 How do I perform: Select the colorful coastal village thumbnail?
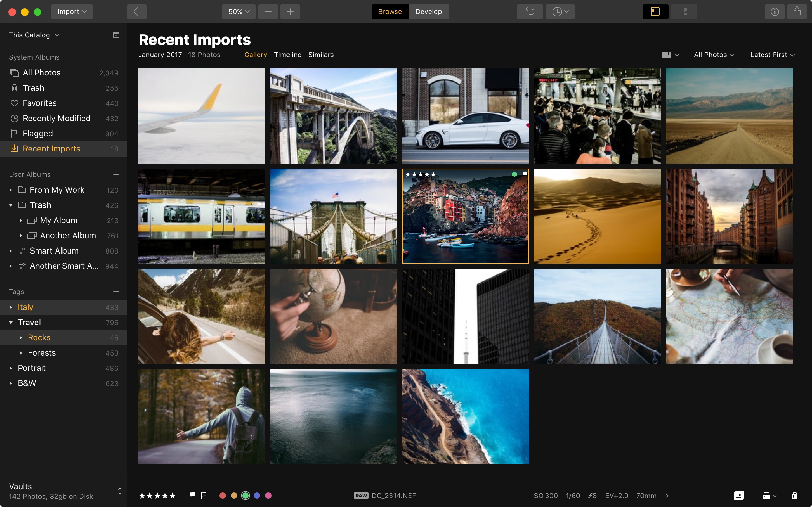(465, 215)
